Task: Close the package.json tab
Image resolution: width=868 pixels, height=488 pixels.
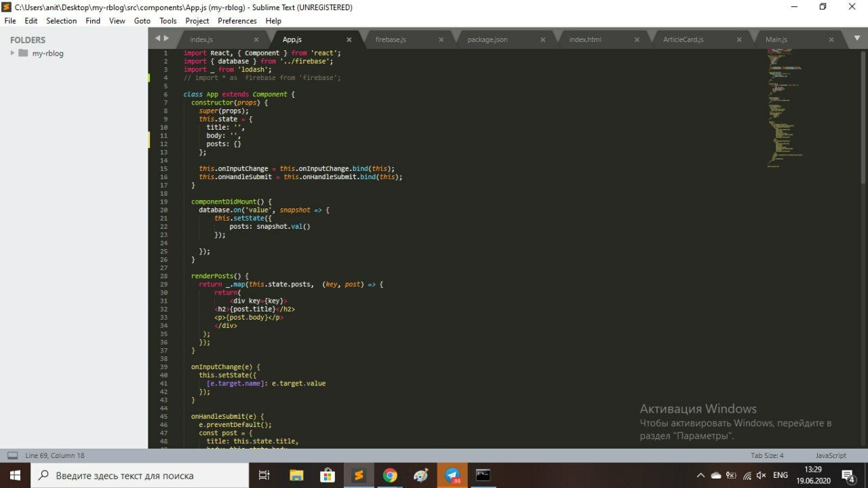Action: click(x=543, y=40)
